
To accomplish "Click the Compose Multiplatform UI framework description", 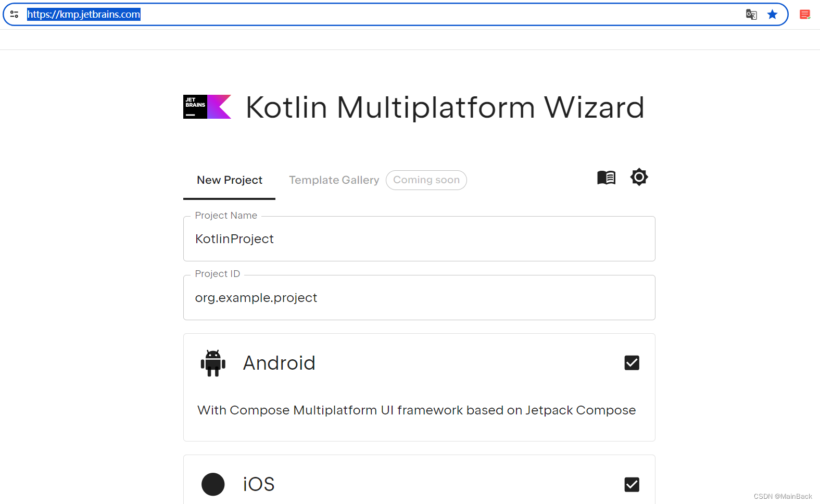I will pyautogui.click(x=417, y=410).
